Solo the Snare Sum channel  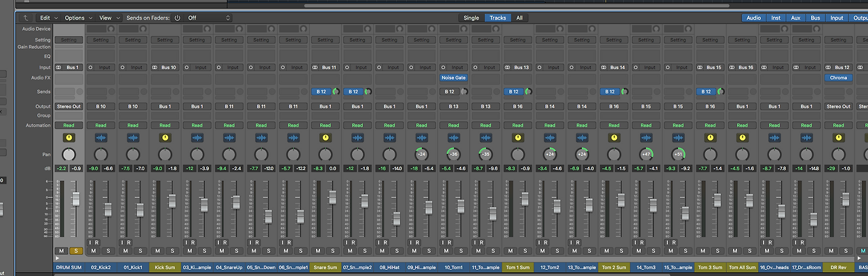point(333,251)
